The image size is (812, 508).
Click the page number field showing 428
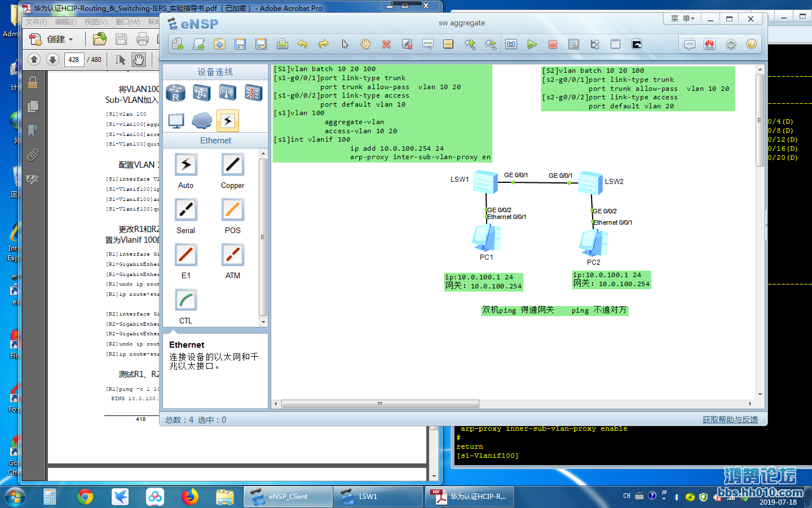point(74,59)
